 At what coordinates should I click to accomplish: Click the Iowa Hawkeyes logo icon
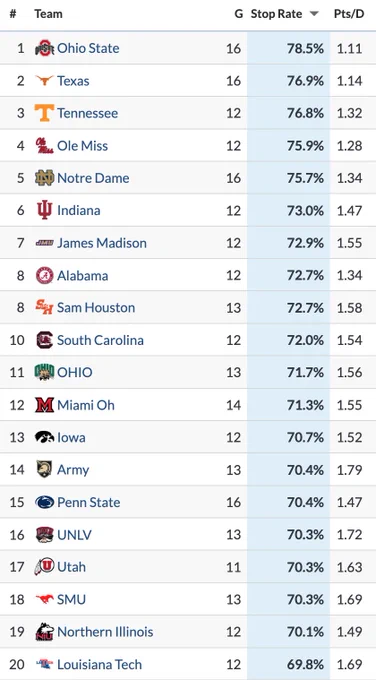pos(44,437)
